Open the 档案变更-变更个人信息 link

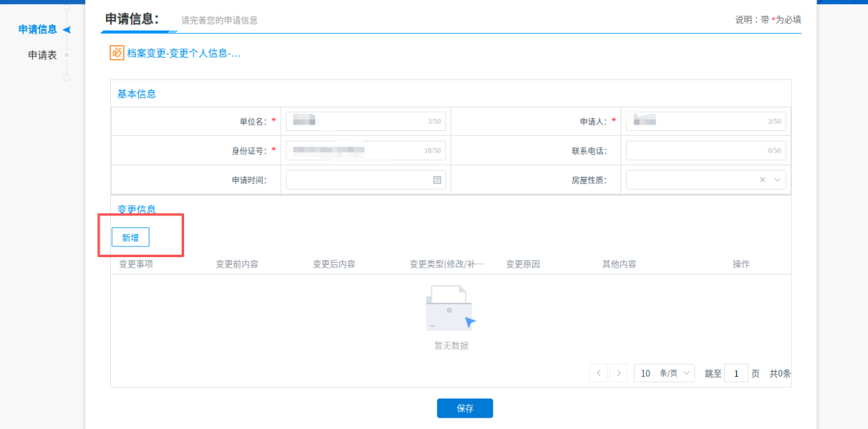(x=184, y=54)
